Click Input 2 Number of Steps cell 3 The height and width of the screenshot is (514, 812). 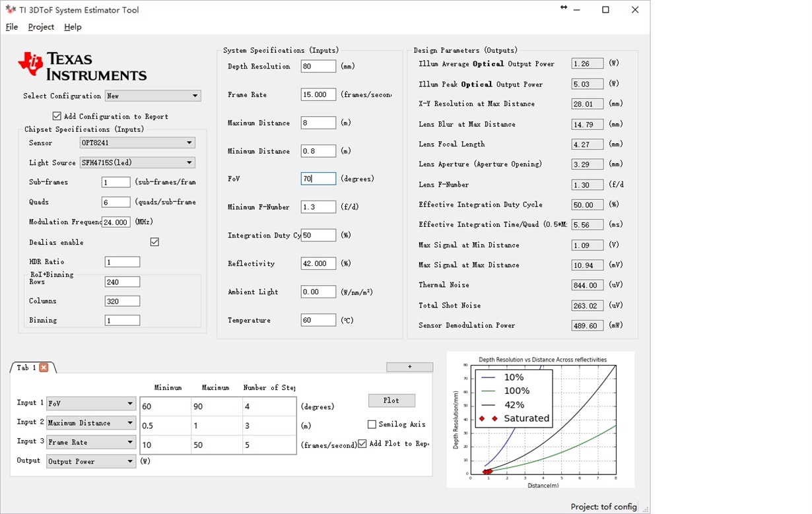click(269, 426)
